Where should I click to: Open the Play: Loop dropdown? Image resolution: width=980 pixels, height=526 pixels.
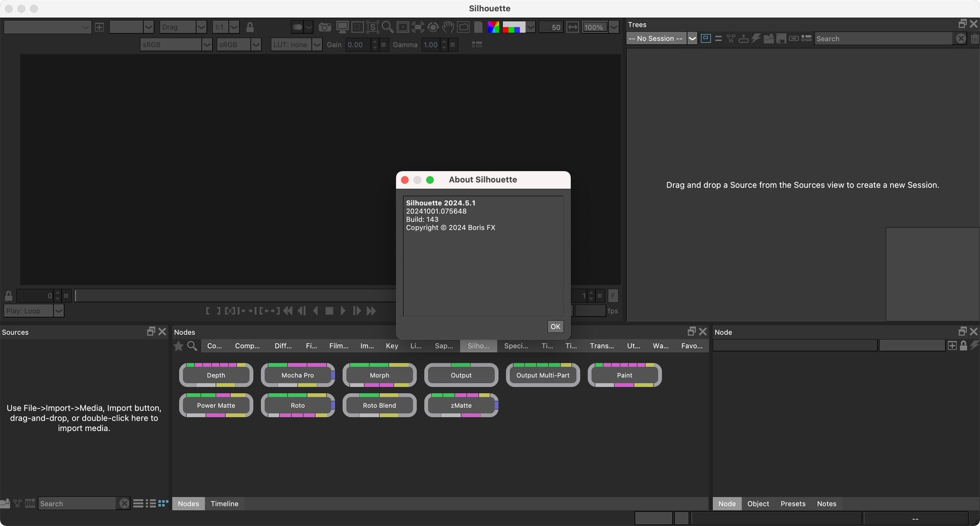34,310
